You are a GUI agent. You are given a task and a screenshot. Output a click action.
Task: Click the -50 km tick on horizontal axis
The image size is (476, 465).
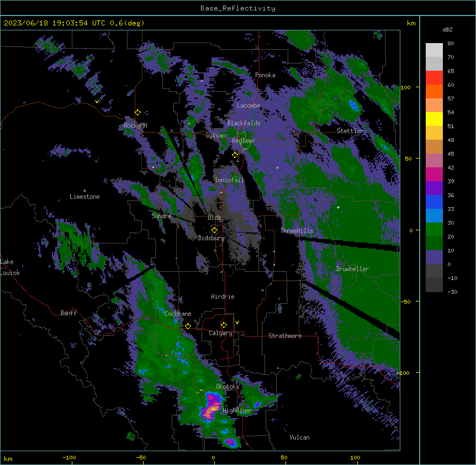(x=141, y=457)
